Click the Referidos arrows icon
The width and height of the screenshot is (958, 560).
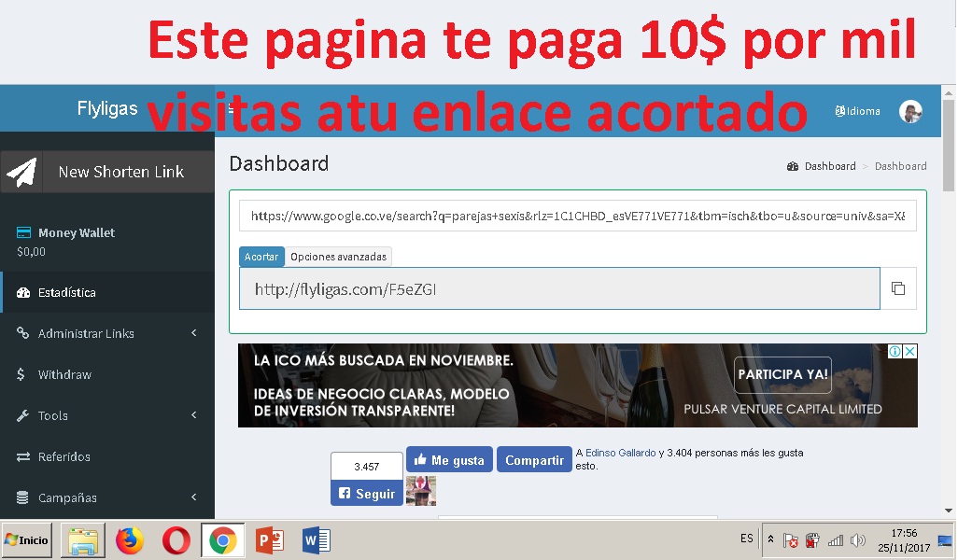(x=23, y=456)
